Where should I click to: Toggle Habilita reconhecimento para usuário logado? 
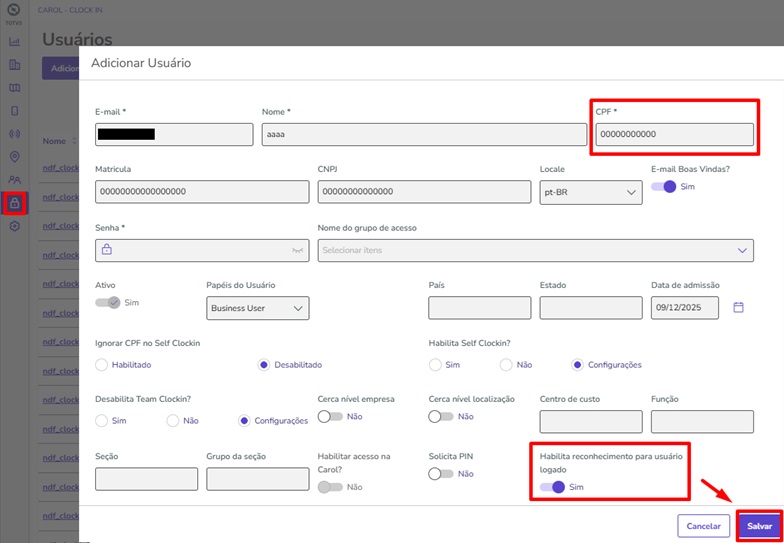552,487
